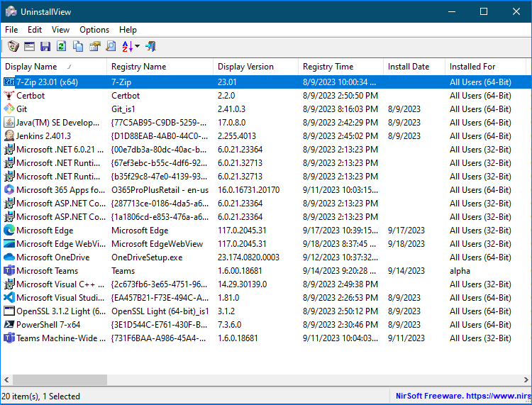Click the Jenkins 2.401.3 row icon
Viewport: 532px width, 405px height.
click(x=9, y=136)
